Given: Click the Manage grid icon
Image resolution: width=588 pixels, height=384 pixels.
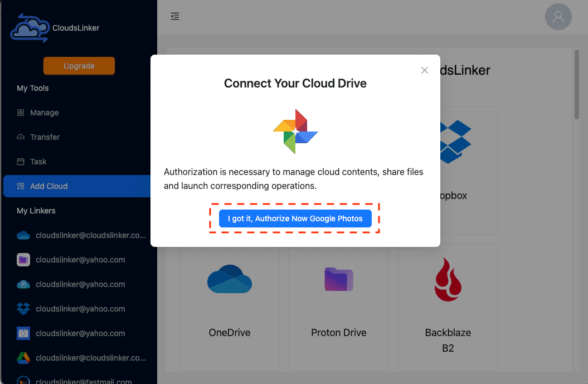Looking at the screenshot, I should 21,113.
